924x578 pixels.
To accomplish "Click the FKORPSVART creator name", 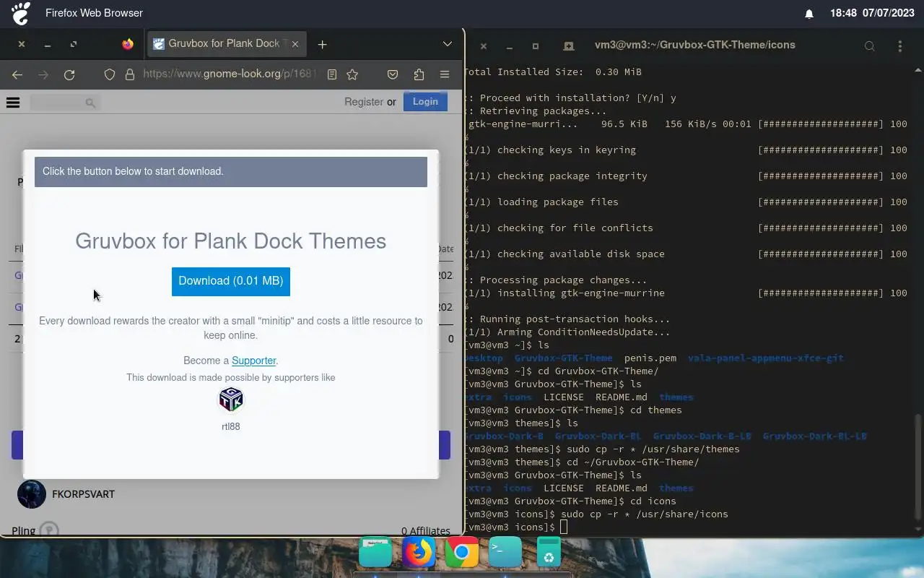I will pos(84,494).
